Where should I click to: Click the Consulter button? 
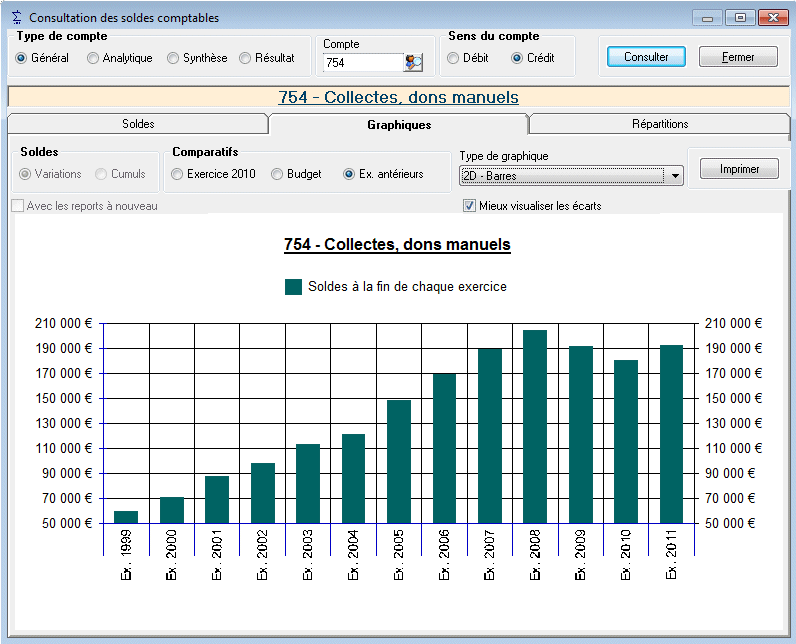click(x=646, y=57)
